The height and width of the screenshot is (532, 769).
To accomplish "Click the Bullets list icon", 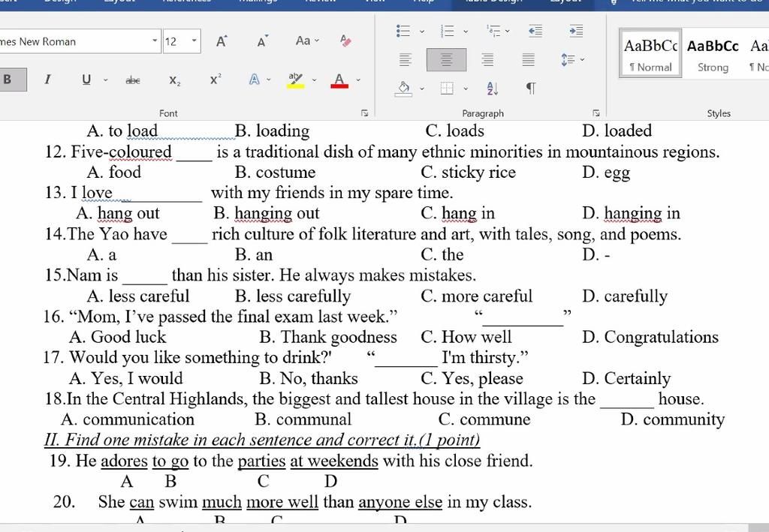I will click(403, 31).
